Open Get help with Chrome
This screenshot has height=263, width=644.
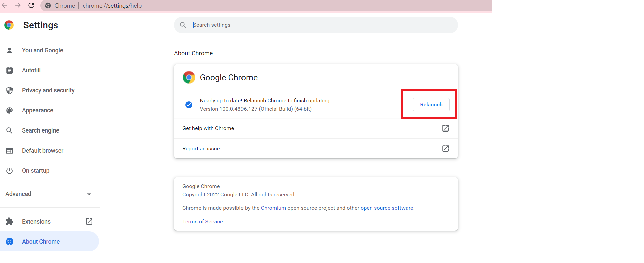pyautogui.click(x=316, y=128)
